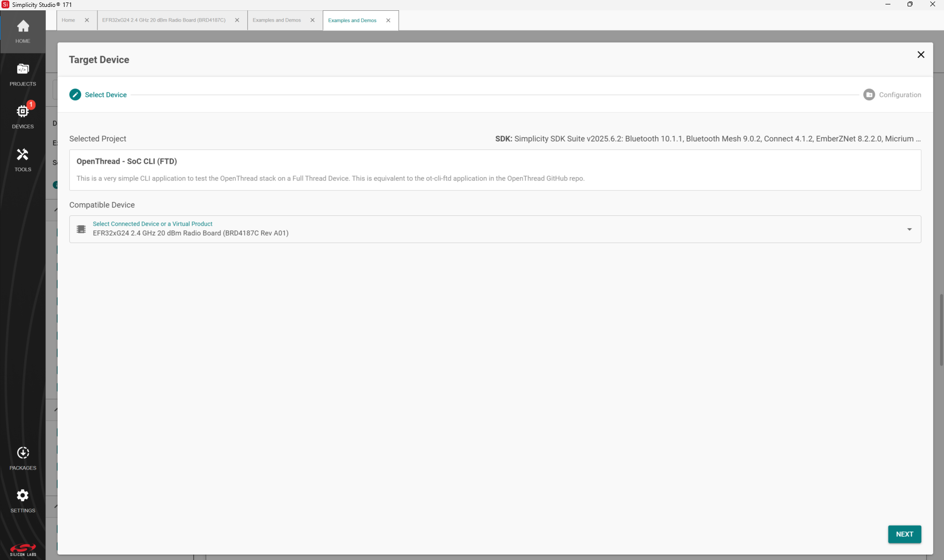This screenshot has width=944, height=560.
Task: Click the chip icon in Compatible Device field
Action: [x=81, y=229]
